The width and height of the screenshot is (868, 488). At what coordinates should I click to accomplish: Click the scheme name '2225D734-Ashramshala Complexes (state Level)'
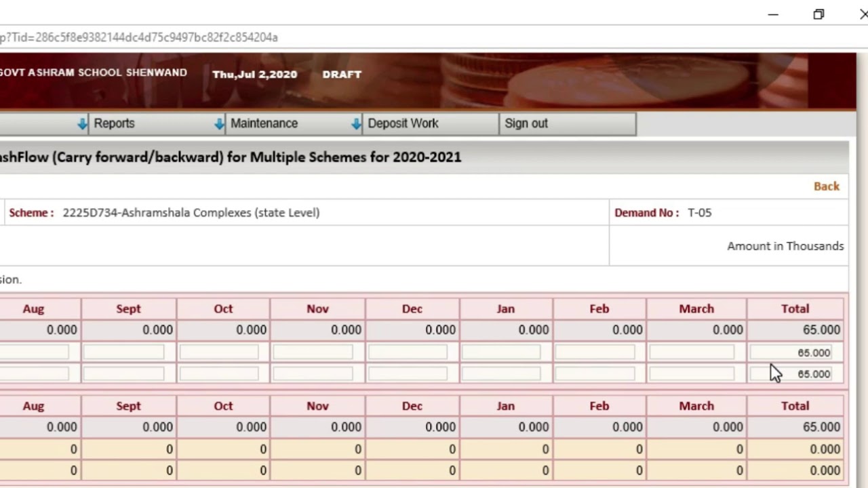point(191,213)
